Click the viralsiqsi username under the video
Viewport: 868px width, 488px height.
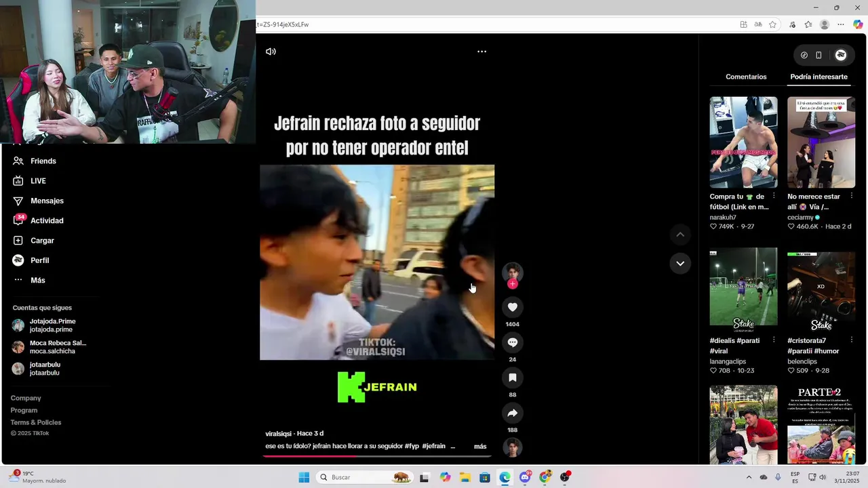[x=278, y=433]
